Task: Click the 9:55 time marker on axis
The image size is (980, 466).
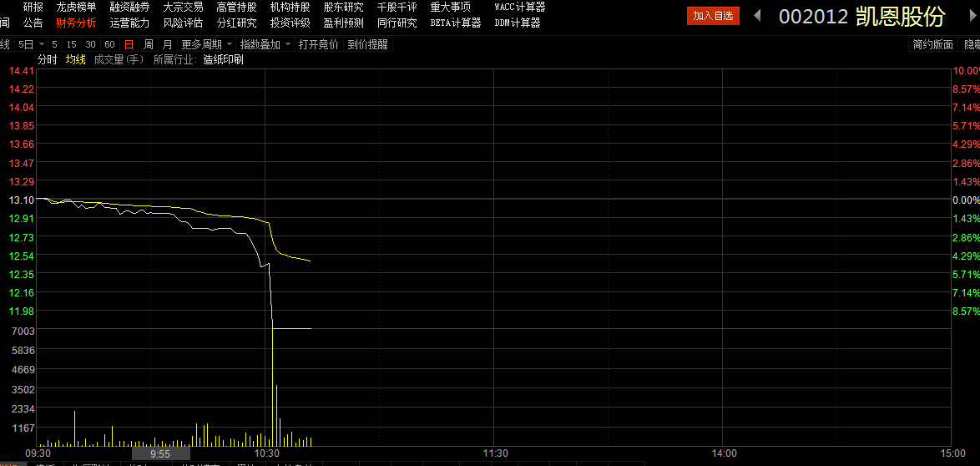Action: click(160, 453)
